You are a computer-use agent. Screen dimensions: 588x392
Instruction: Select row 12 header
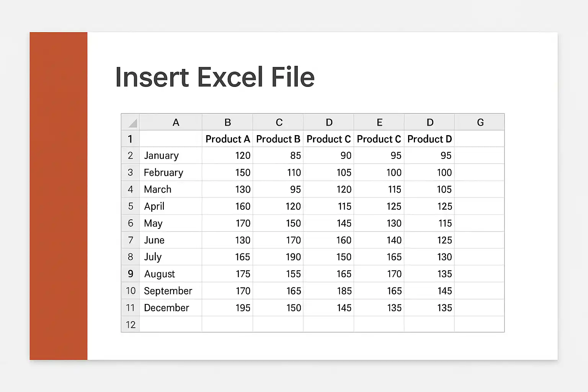[x=131, y=324]
